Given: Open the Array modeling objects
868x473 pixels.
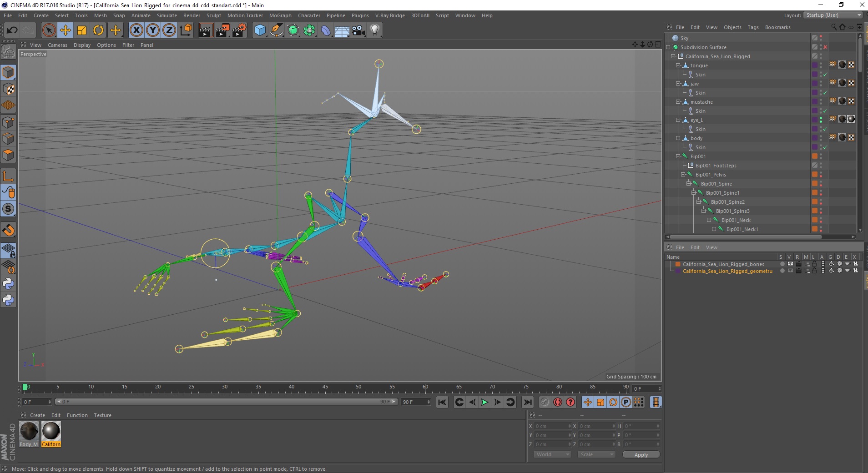Looking at the screenshot, I should [309, 30].
